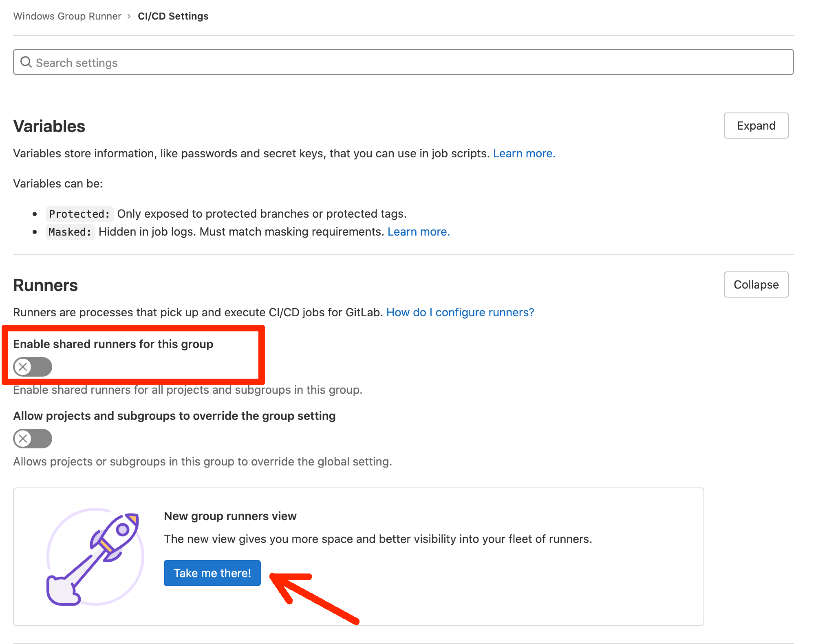Click the magnifier icon in search box
The height and width of the screenshot is (644, 829).
coord(26,62)
